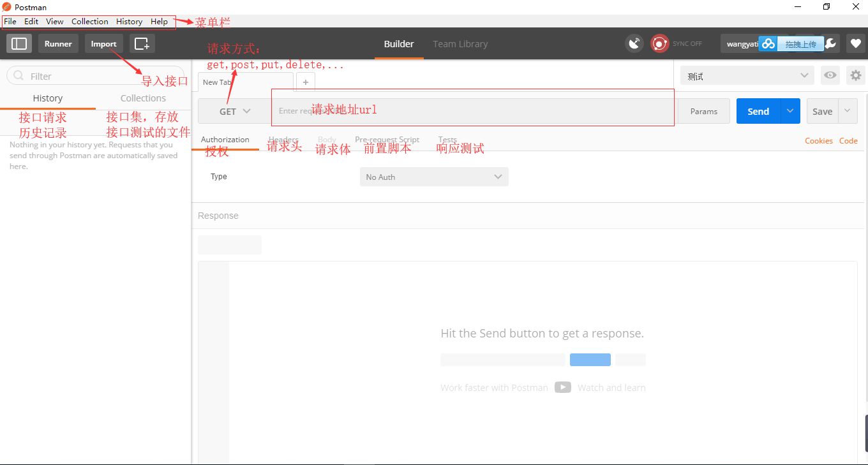868x465 pixels.
Task: Click the heart icon in header
Action: click(856, 43)
